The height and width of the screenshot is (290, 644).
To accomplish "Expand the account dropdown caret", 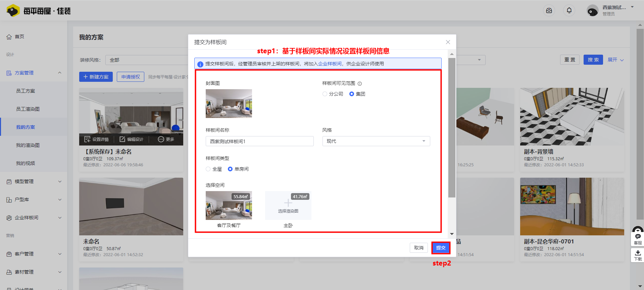I will click(x=632, y=7).
